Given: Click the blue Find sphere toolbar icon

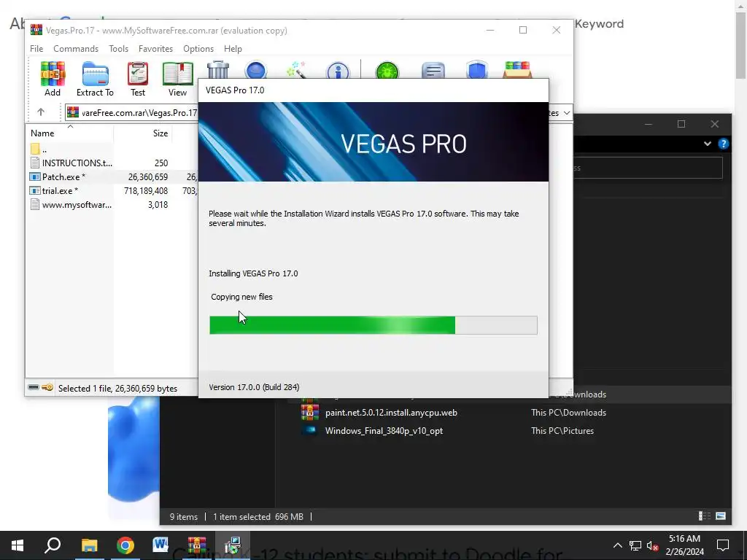Looking at the screenshot, I should (255, 70).
